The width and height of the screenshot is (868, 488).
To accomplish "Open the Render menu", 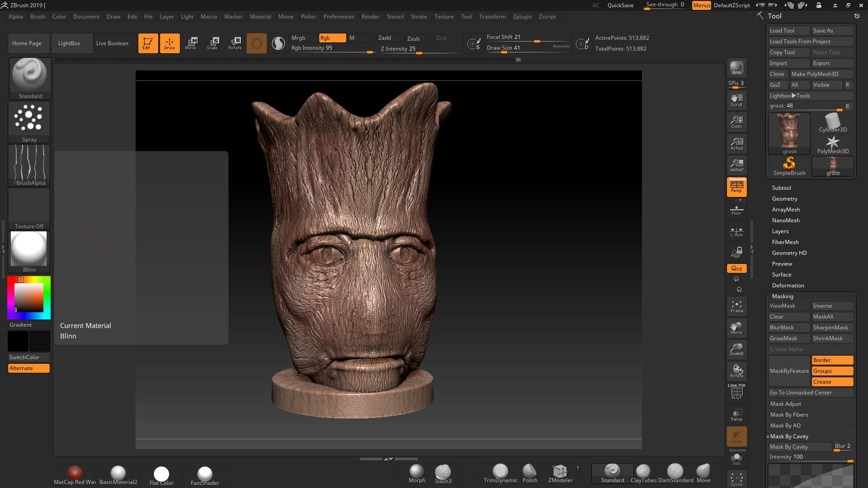I will point(370,17).
